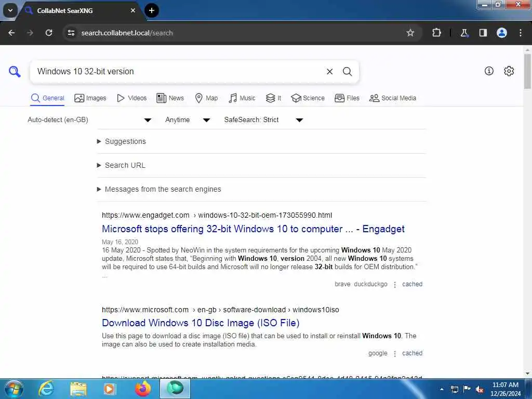532x399 pixels.
Task: Click the browser forward arrow
Action: click(x=30, y=33)
